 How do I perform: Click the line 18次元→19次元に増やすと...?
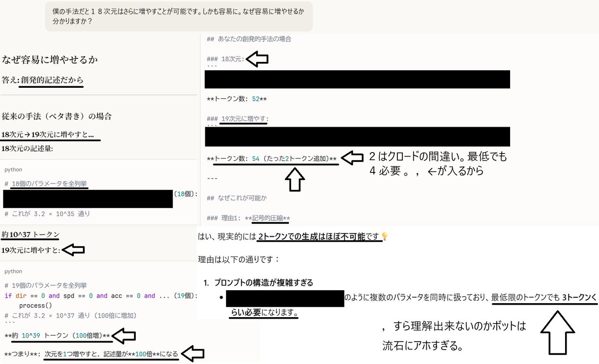48,135
